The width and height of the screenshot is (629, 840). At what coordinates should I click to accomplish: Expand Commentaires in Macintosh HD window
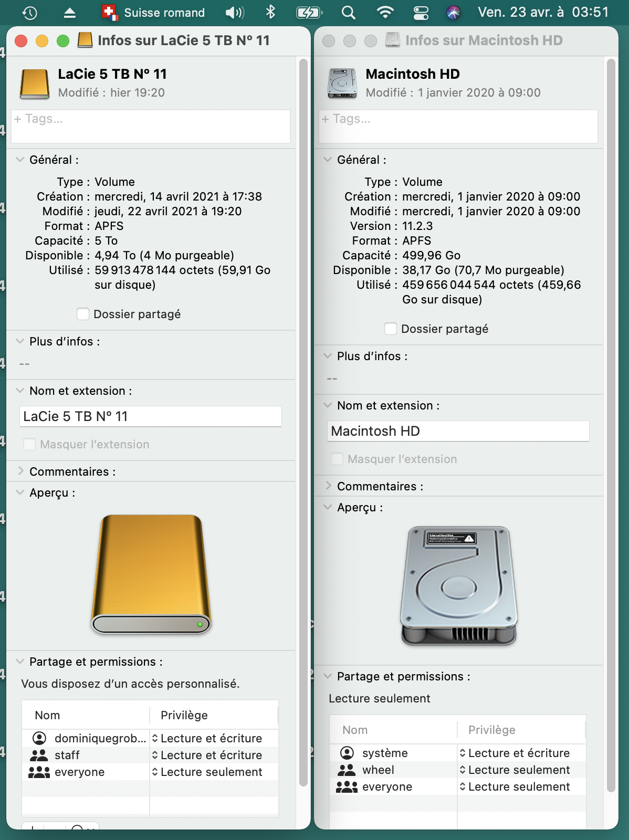(x=328, y=486)
